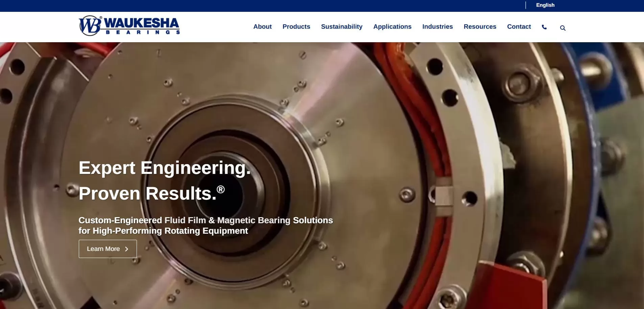Select the English language option
Image resolution: width=644 pixels, height=309 pixels.
click(x=545, y=5)
